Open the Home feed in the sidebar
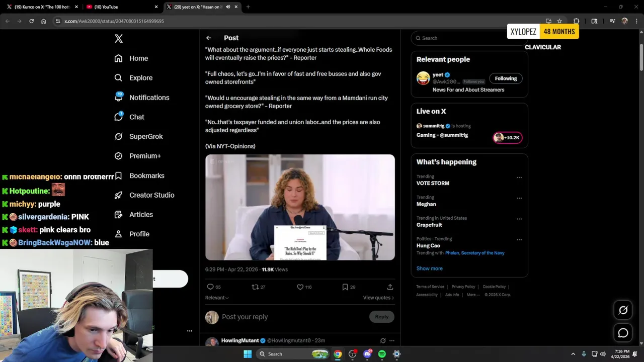The width and height of the screenshot is (644, 362). tap(131, 58)
